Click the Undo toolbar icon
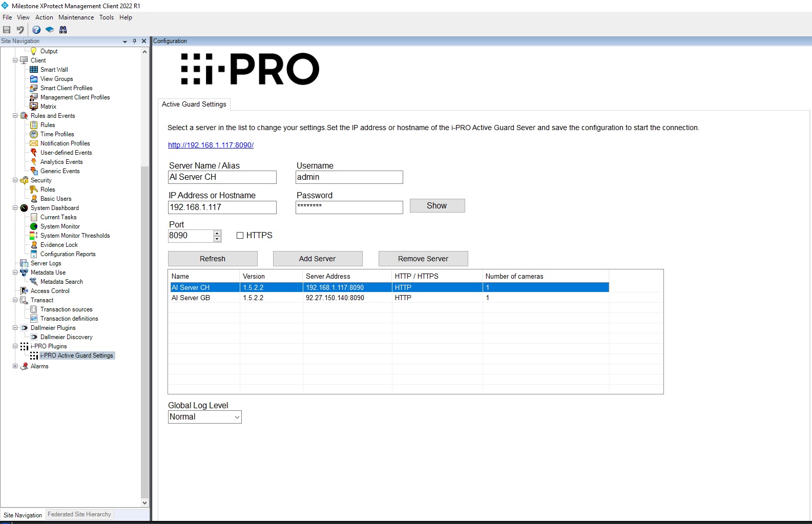 [x=20, y=30]
